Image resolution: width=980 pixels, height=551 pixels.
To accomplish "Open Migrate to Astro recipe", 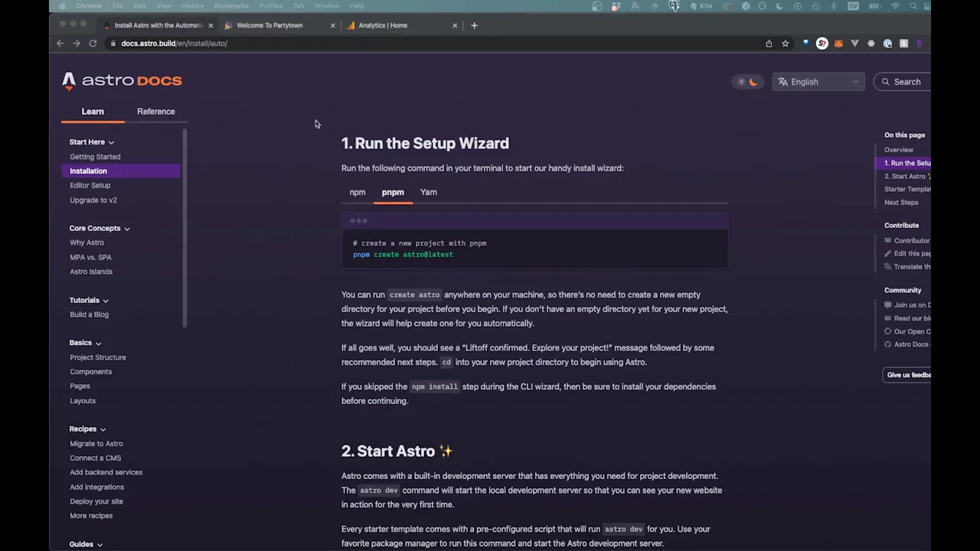I will [96, 444].
